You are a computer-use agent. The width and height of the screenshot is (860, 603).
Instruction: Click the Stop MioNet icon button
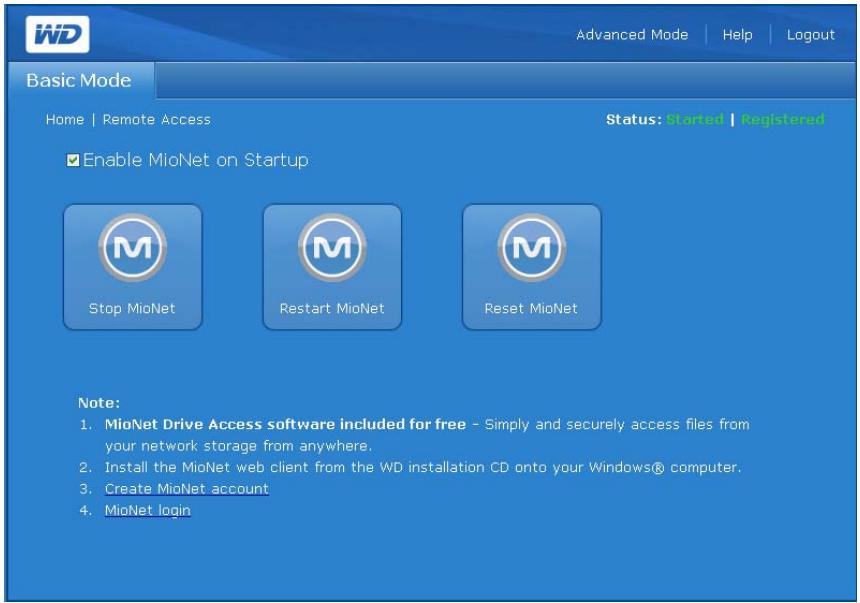click(133, 267)
